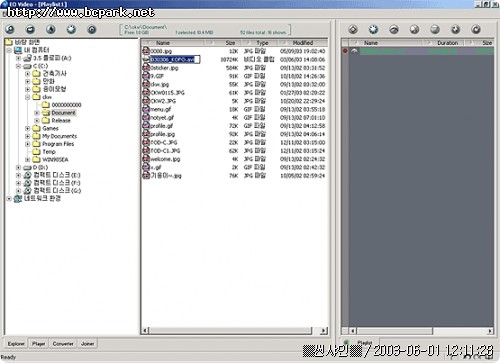Screen dimensions: 500x363
Task: Select the Playlist tab below the playlist
Action: tap(364, 342)
